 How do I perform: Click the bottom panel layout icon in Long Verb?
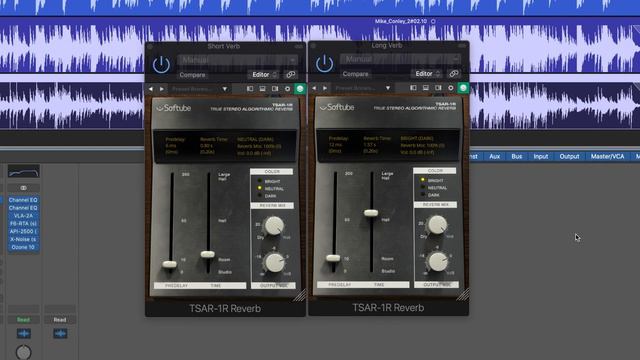pos(426,88)
